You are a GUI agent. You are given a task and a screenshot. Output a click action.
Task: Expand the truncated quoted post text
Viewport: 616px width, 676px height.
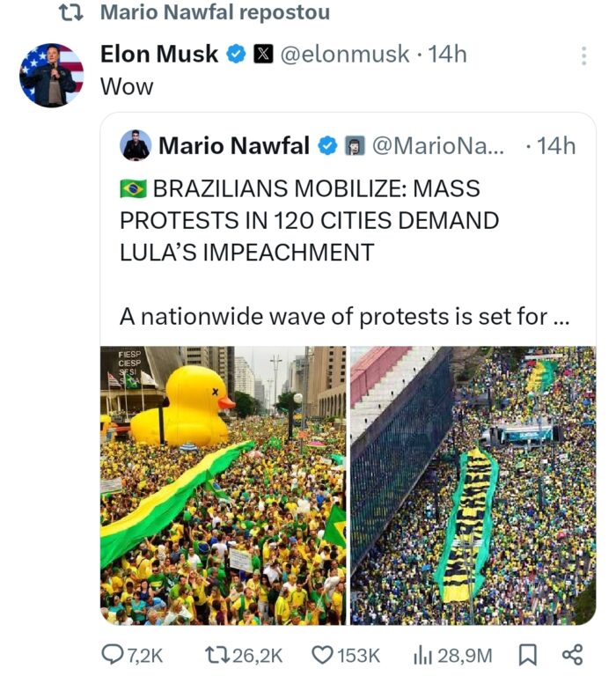[x=345, y=316]
